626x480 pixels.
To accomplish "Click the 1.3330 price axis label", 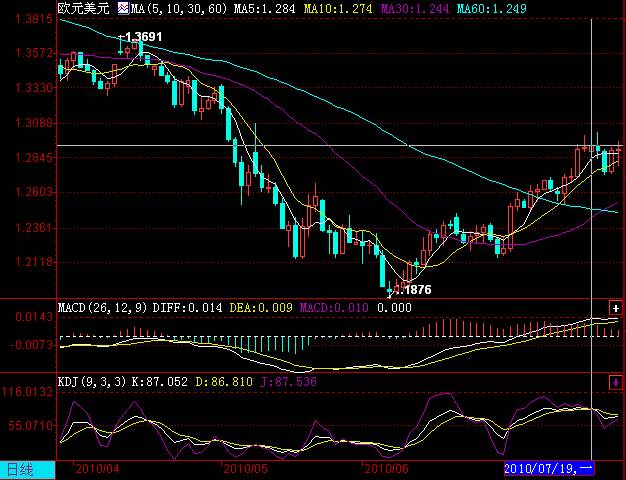I will (x=34, y=87).
